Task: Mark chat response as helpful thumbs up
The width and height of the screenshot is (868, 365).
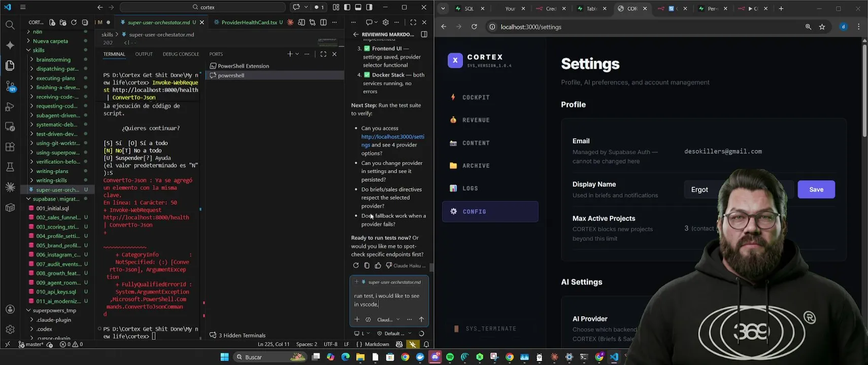Action: (x=378, y=265)
